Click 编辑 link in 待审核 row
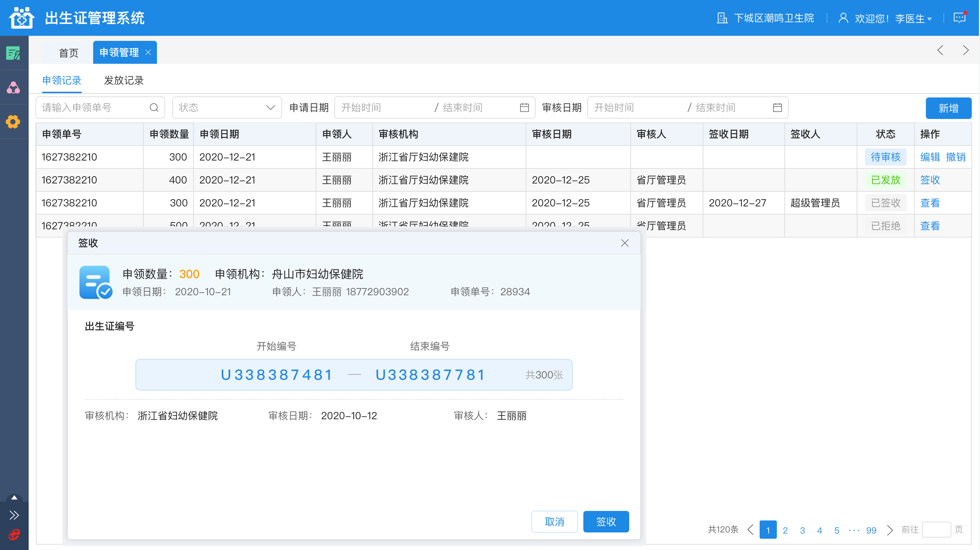 930,157
